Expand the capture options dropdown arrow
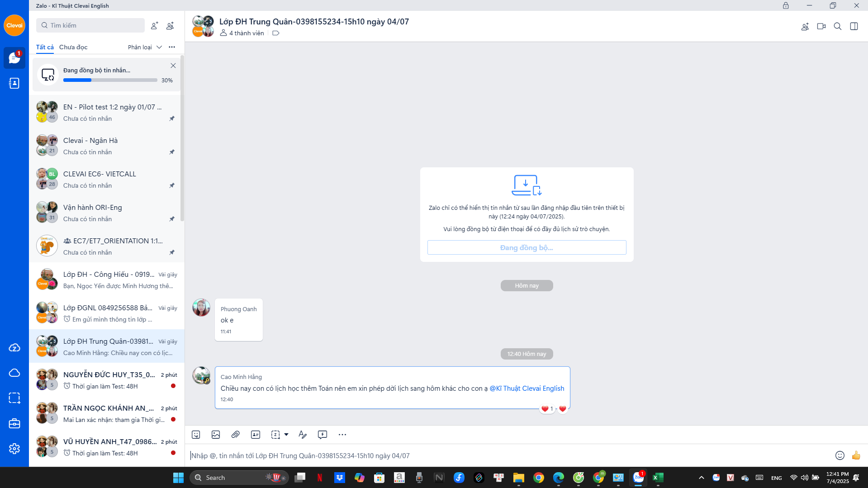868x488 pixels. 286,435
